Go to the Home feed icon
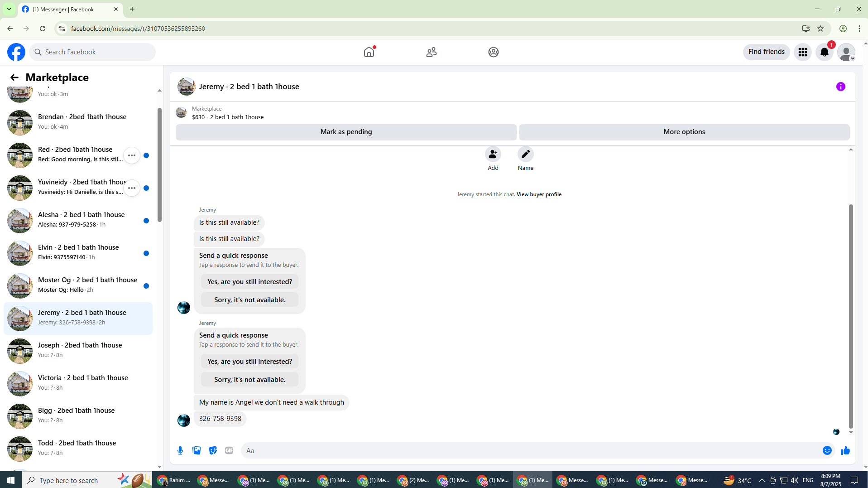 click(369, 52)
